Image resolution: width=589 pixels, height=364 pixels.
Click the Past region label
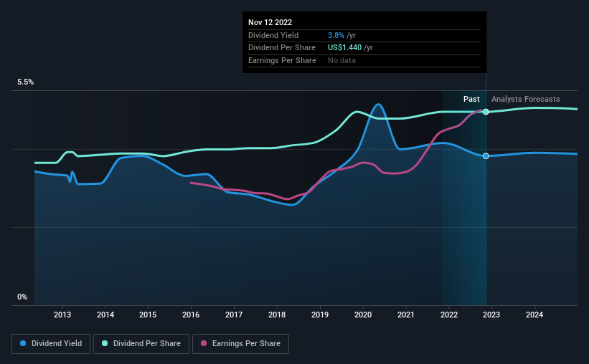471,99
